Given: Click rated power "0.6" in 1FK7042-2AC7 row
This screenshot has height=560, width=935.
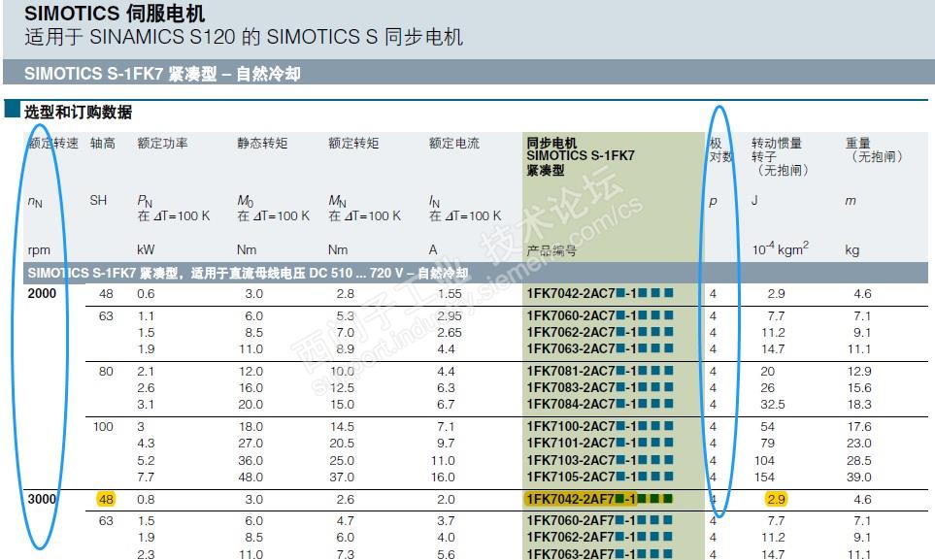Looking at the screenshot, I should 146,293.
